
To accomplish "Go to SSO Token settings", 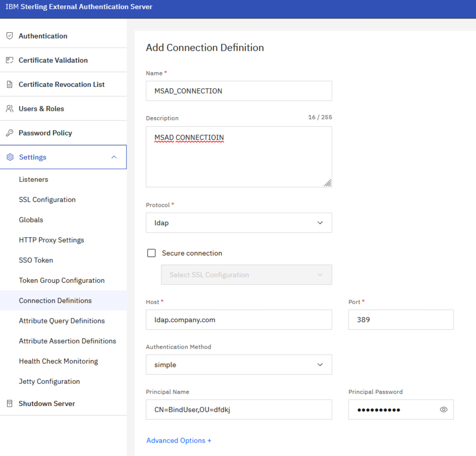I will 63,260.
